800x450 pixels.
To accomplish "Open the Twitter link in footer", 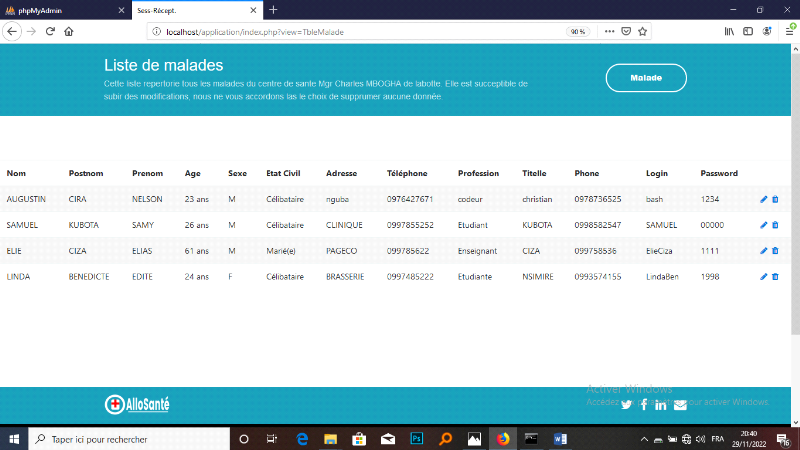I will [x=626, y=405].
